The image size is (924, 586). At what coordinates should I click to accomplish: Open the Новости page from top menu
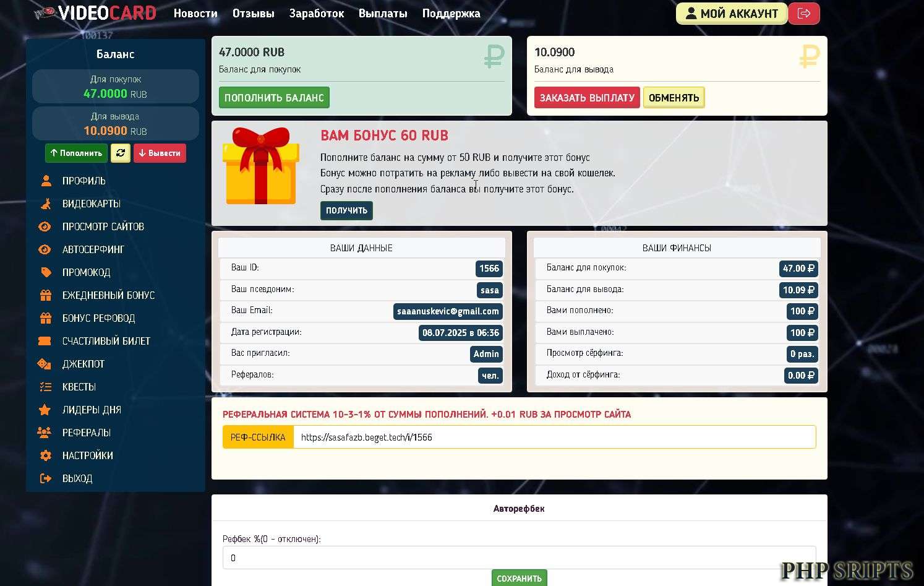195,14
